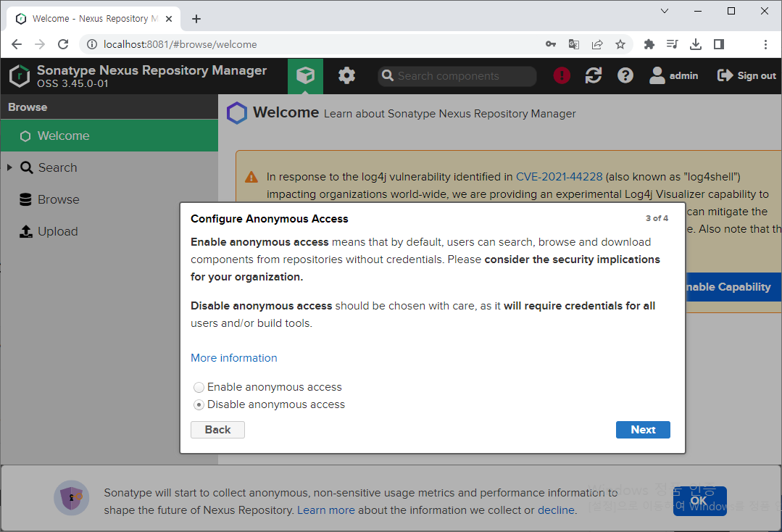
Task: Open Search in sidebar
Action: click(x=58, y=167)
